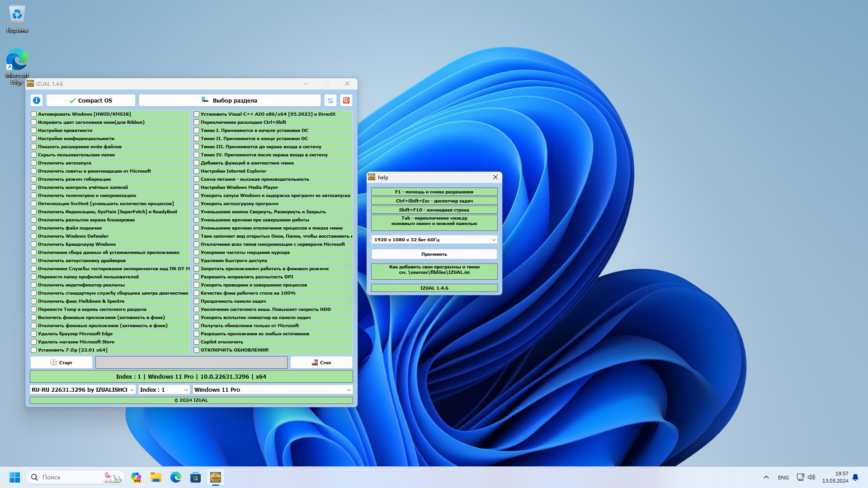Check Схема питания - высокая производительность

(197, 179)
